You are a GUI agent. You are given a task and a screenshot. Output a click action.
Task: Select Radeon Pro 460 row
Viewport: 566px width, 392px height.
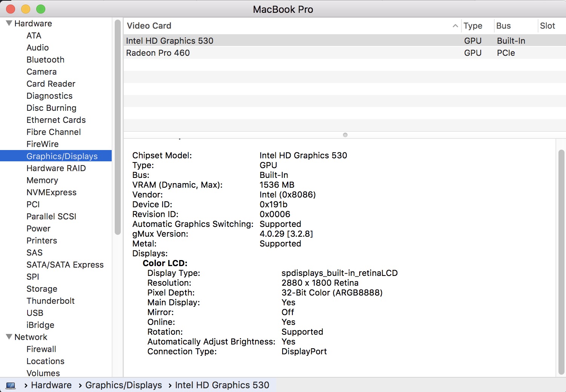tap(345, 53)
